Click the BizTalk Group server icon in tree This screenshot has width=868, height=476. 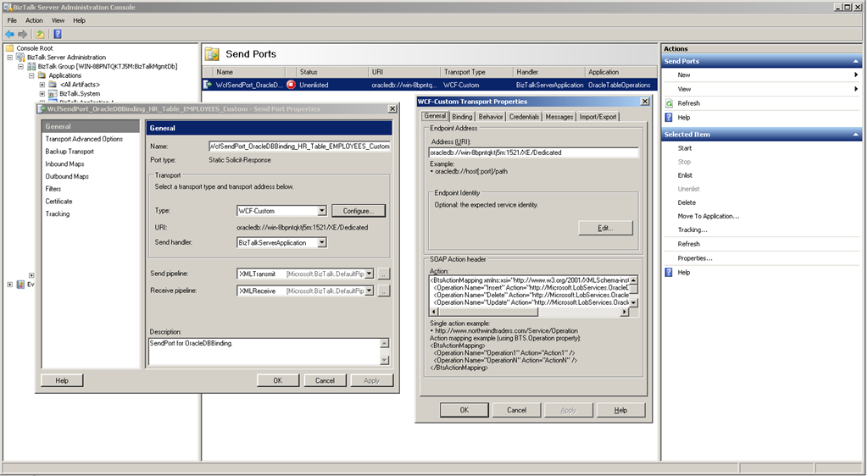click(x=31, y=66)
